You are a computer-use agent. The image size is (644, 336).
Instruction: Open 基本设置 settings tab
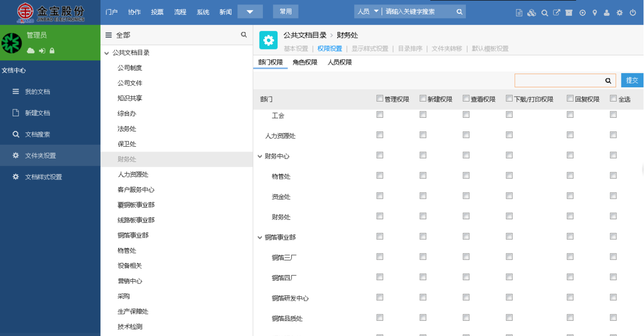click(x=296, y=49)
